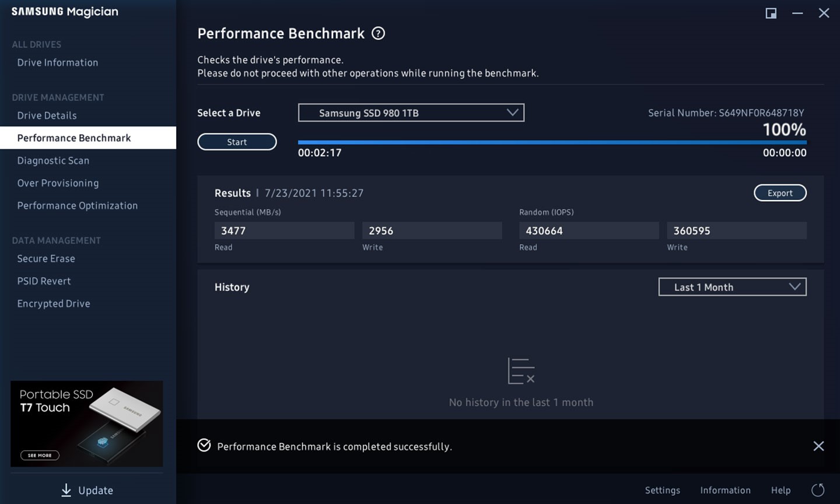Screen dimensions: 840x504
Task: Click the serial number S649NF0R648718Y
Action: click(x=761, y=113)
